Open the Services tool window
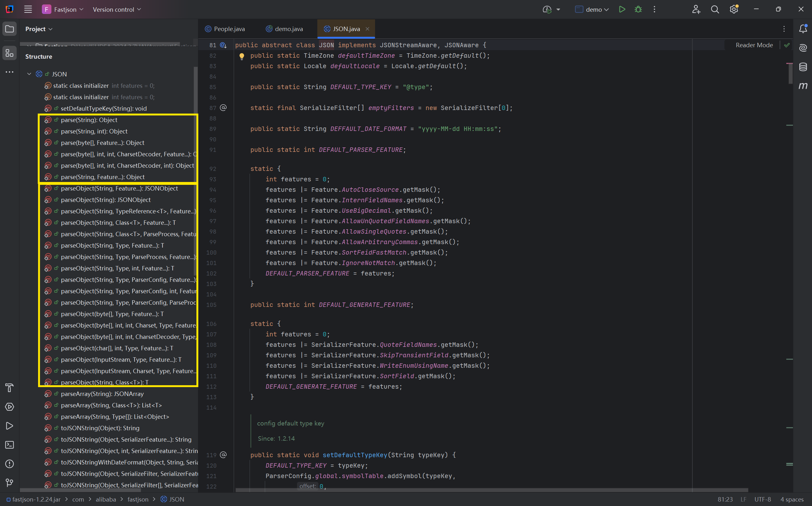 coord(10,407)
